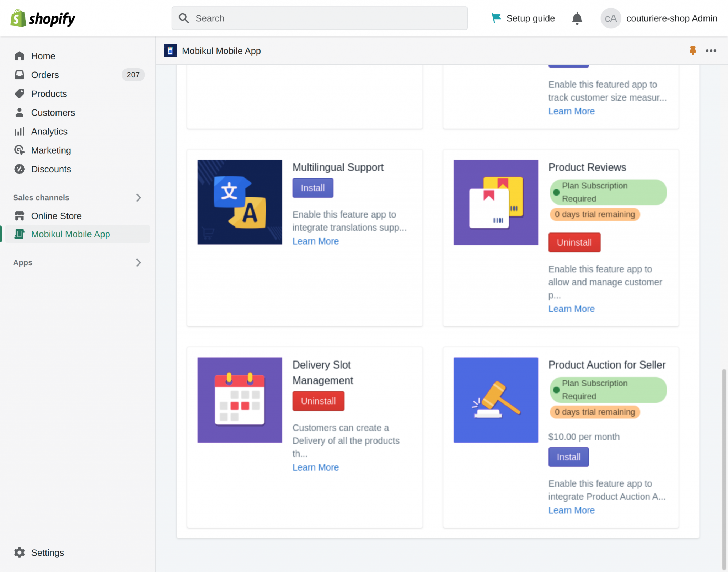728x572 pixels.
Task: Click Product Auction Plan Subscription Required badge
Action: 608,390
